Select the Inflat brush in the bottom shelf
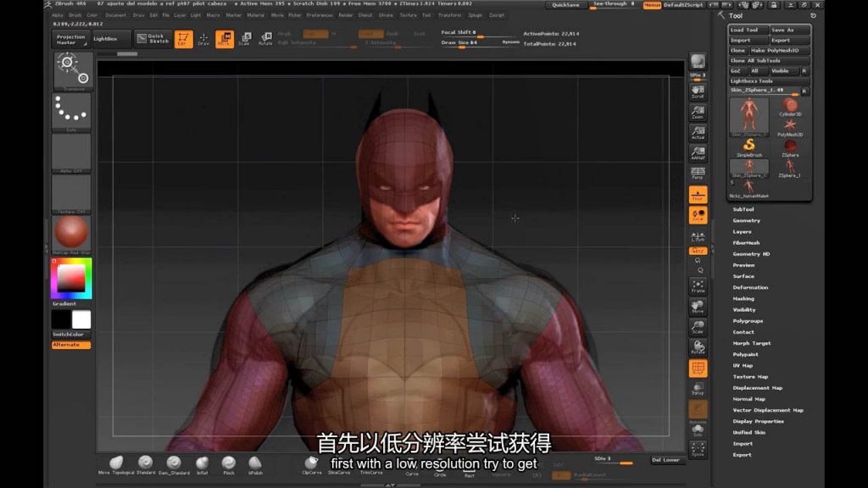Image resolution: width=868 pixels, height=488 pixels. click(x=202, y=463)
